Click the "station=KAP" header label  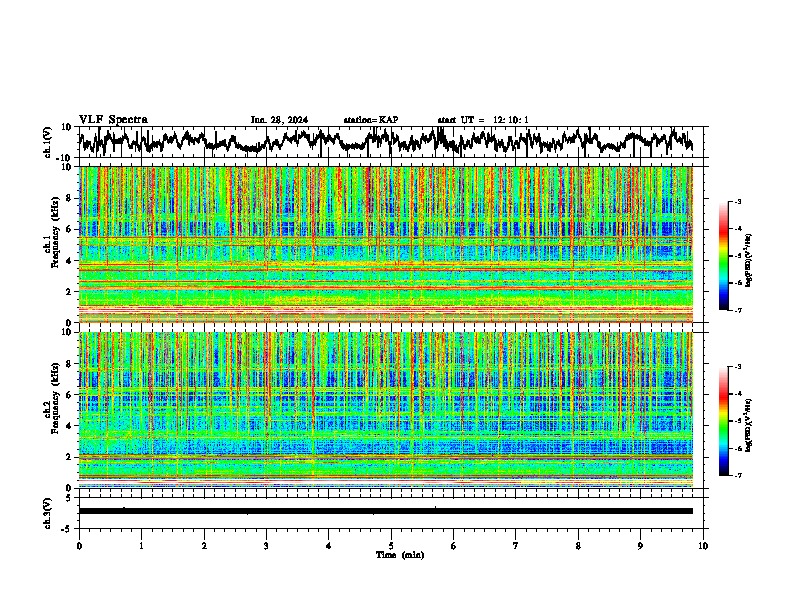(371, 120)
